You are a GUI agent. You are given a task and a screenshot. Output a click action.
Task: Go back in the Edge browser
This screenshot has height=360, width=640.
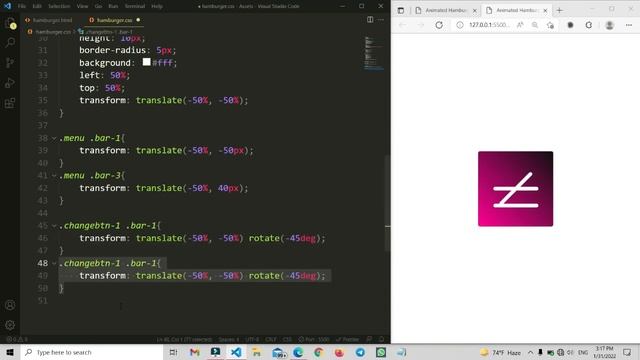[x=402, y=25]
